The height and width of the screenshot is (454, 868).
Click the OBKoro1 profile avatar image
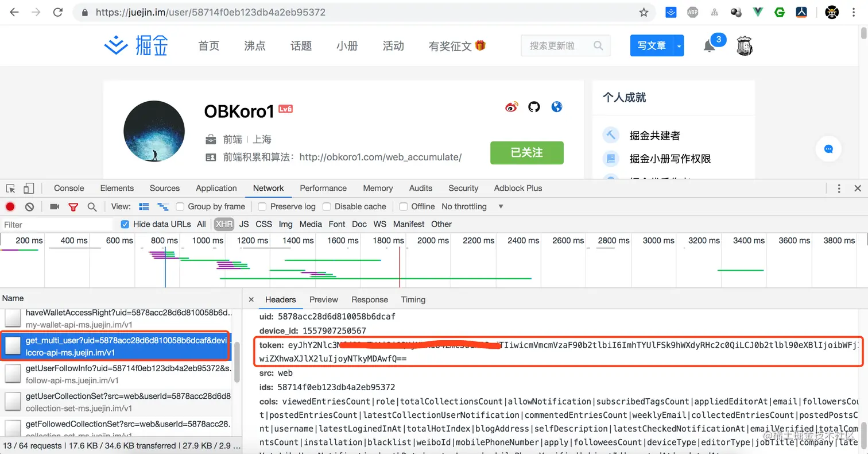tap(154, 131)
